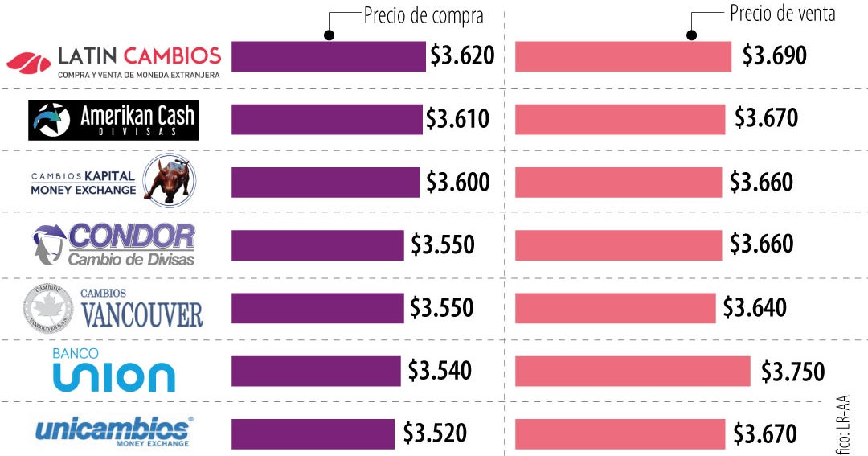Screen dimensions: 868x456
Task: Click the $3.750 sell price value
Action: pos(792,372)
